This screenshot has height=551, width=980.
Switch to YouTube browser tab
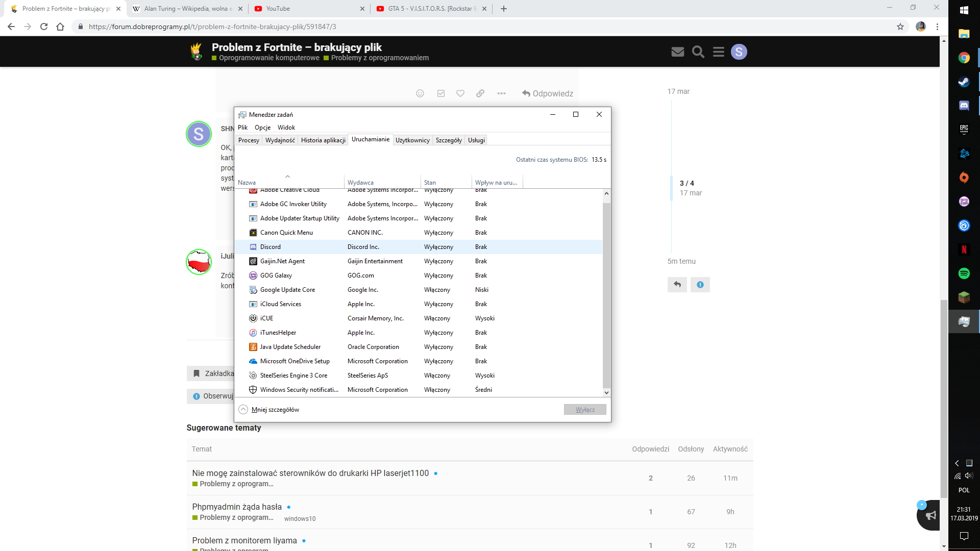309,9
